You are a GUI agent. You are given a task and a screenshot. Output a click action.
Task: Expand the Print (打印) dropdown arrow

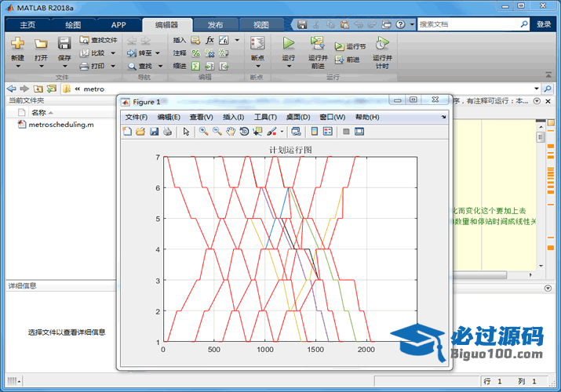(x=113, y=66)
